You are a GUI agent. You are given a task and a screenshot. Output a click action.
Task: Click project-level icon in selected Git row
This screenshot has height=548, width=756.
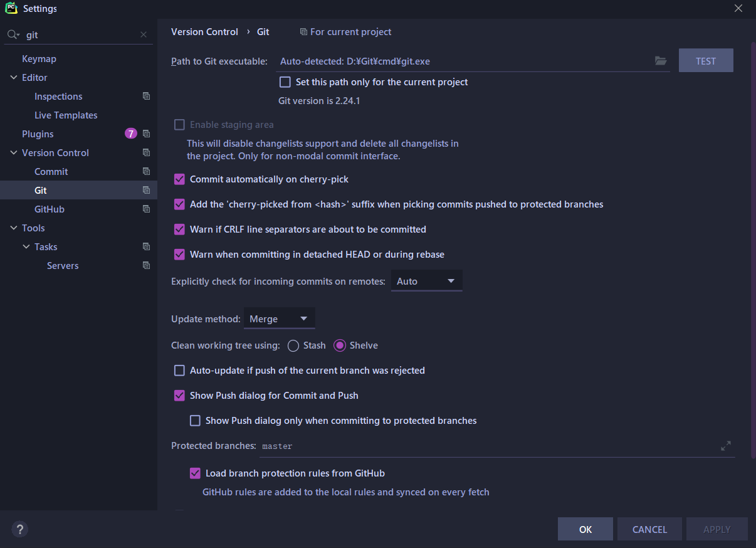tap(146, 190)
